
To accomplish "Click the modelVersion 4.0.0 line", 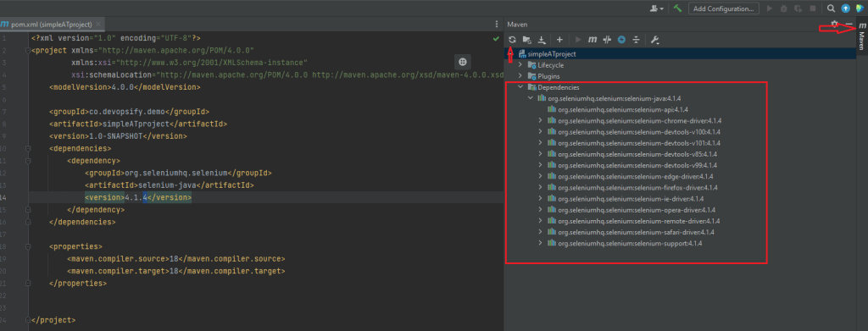I will (125, 86).
